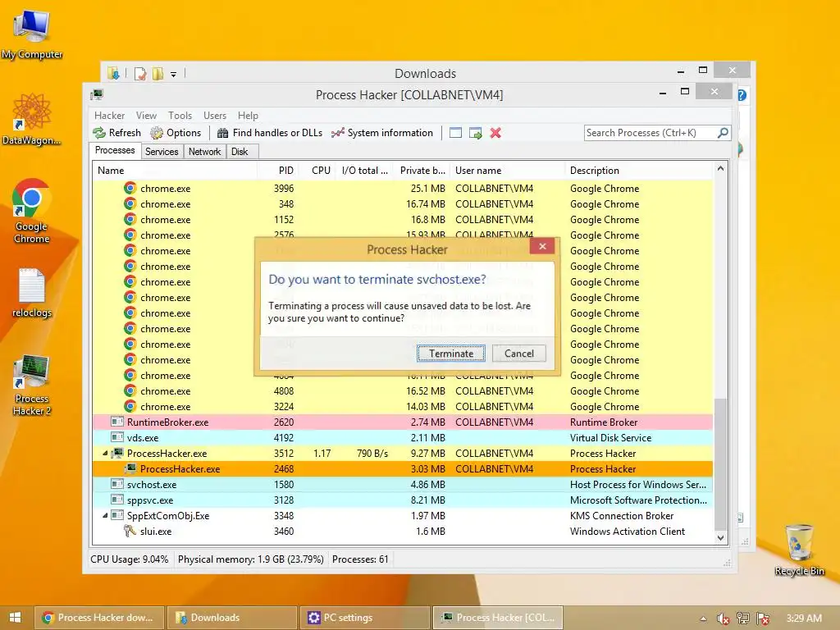Click the volume tray icon
This screenshot has height=630, width=840.
coord(723,619)
